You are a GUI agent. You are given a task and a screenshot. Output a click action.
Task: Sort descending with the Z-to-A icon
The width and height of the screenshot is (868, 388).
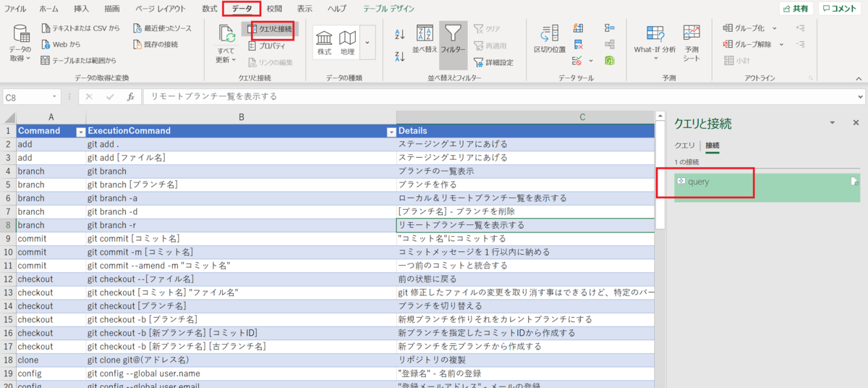click(x=399, y=56)
